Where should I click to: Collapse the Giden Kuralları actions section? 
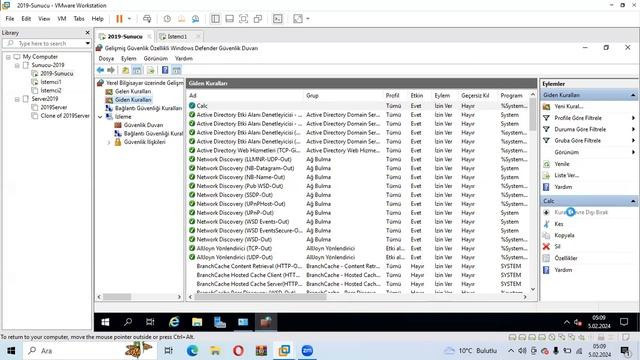click(633, 95)
